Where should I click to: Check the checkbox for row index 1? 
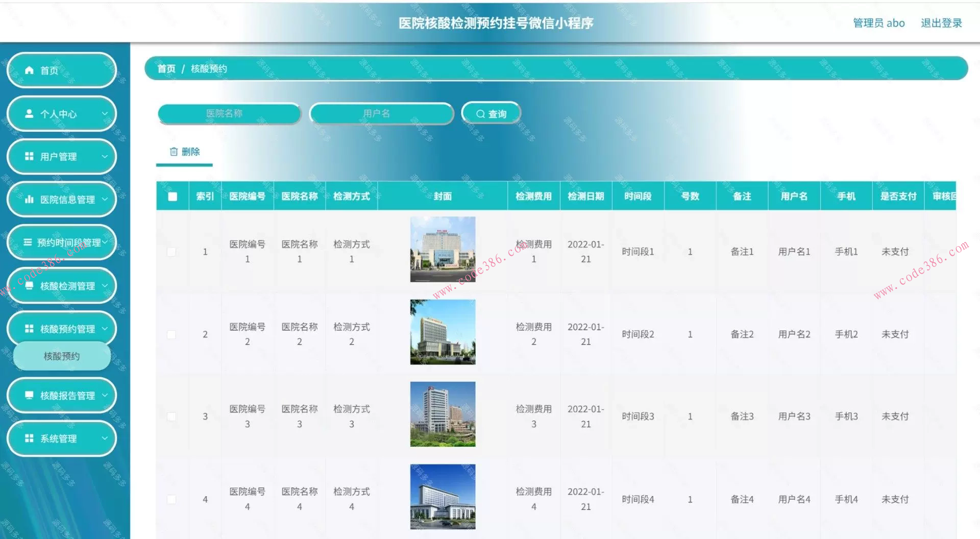(x=171, y=252)
